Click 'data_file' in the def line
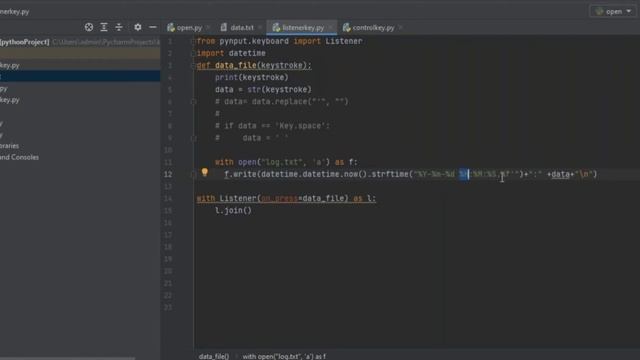The width and height of the screenshot is (640, 360). point(236,65)
